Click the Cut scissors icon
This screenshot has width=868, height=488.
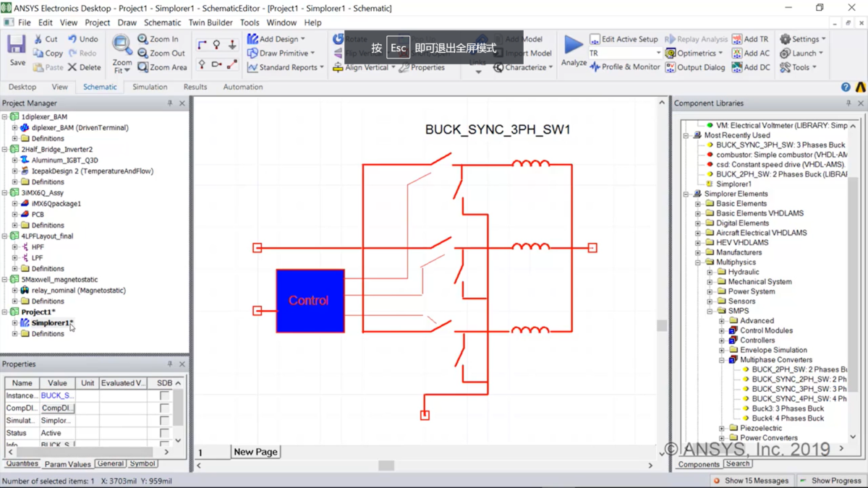38,39
